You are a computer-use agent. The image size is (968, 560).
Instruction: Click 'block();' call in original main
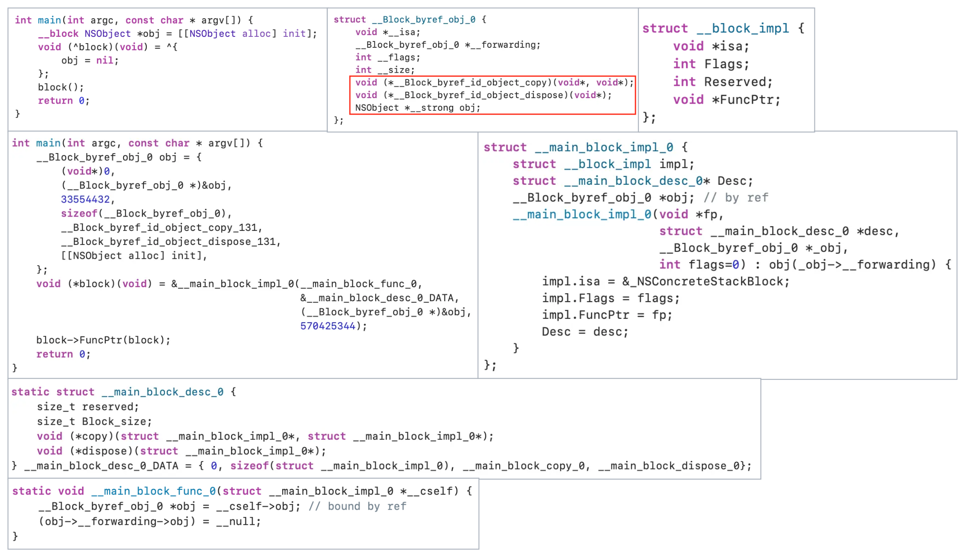61,87
